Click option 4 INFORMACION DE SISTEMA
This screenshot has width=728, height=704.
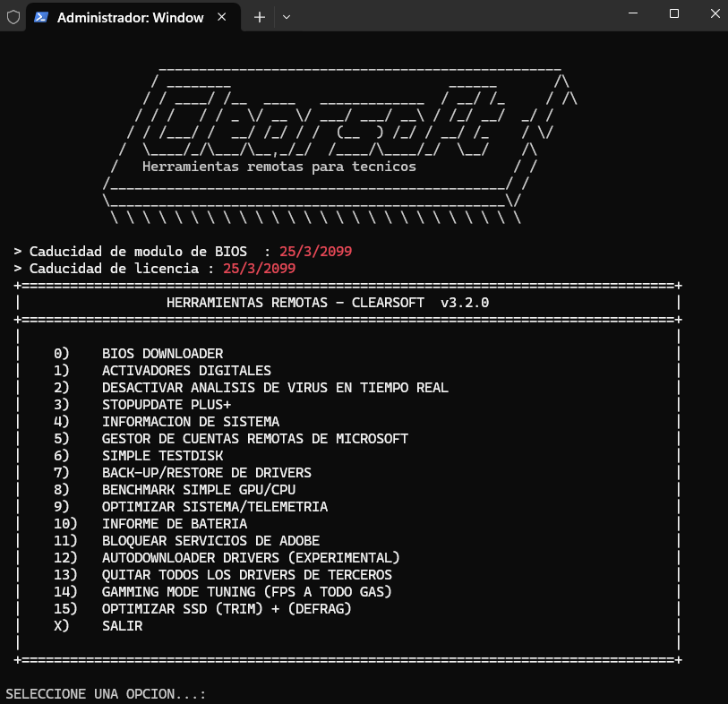(x=167, y=422)
